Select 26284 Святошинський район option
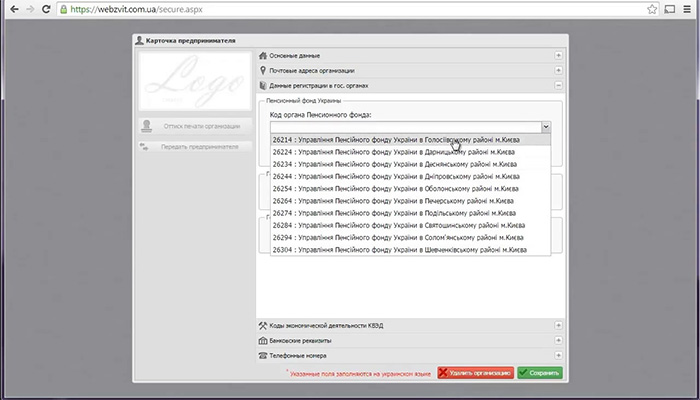This screenshot has width=700, height=400. 410,225
